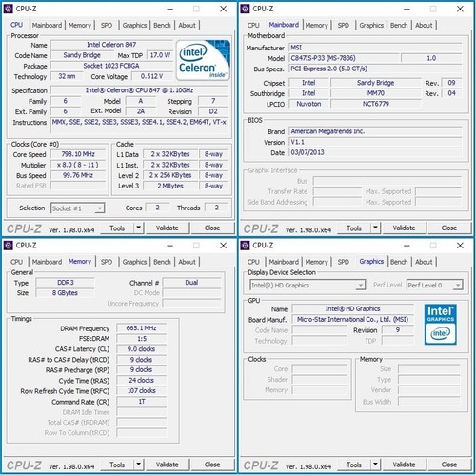Open About tab in CPU window
476x475 pixels.
click(187, 25)
